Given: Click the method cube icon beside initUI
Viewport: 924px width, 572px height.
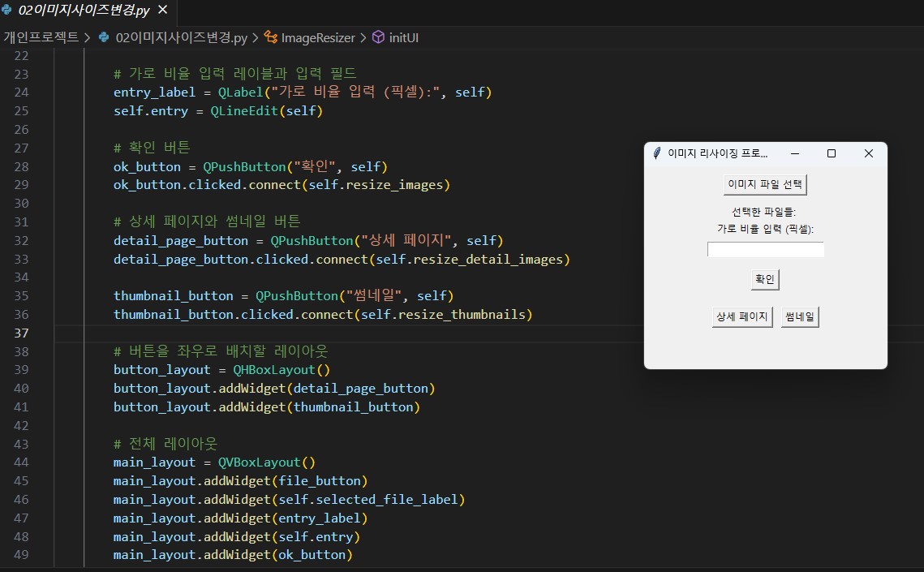Looking at the screenshot, I should 378,37.
